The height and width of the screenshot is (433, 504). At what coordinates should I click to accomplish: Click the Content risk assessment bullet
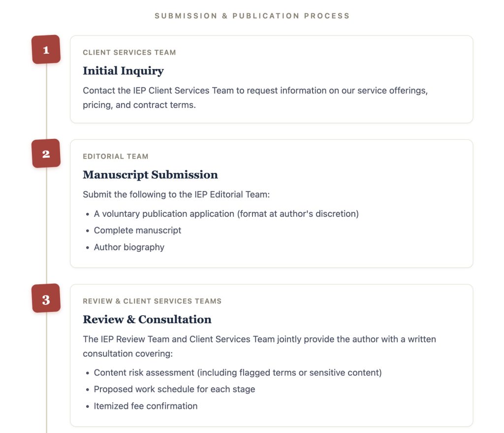pos(238,372)
